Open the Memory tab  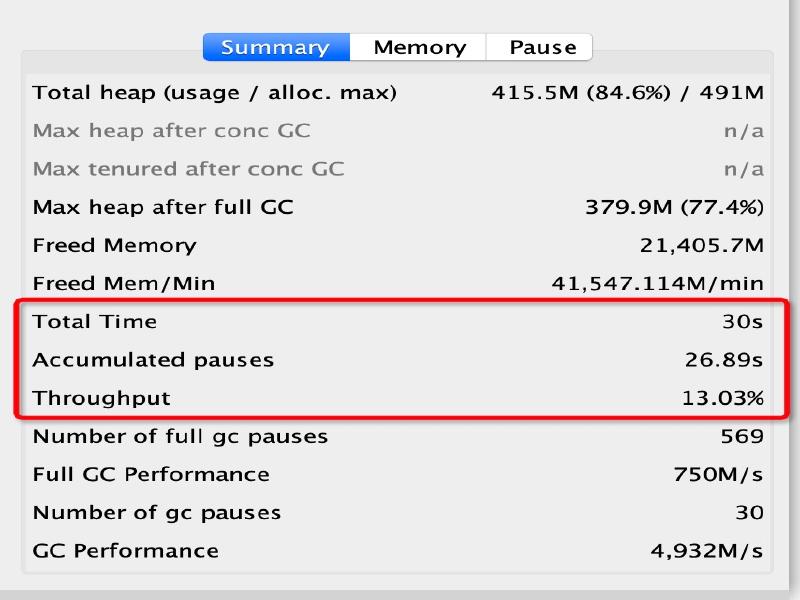tap(419, 47)
